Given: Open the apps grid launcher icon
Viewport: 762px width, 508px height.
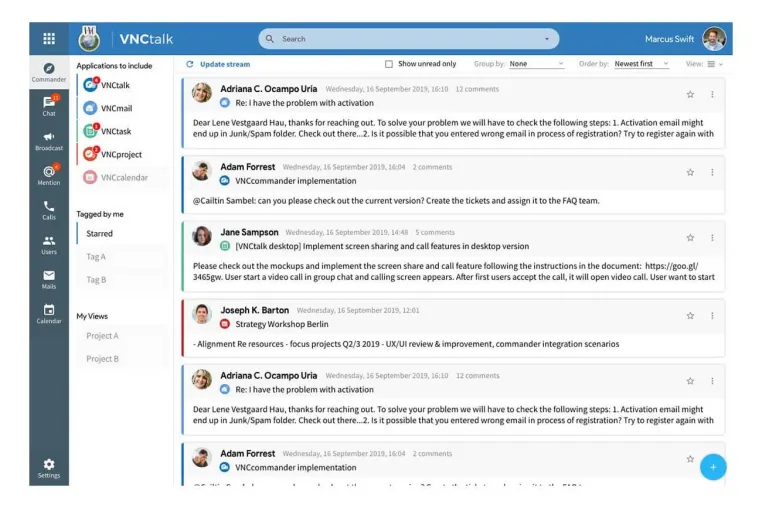Looking at the screenshot, I should (x=49, y=38).
